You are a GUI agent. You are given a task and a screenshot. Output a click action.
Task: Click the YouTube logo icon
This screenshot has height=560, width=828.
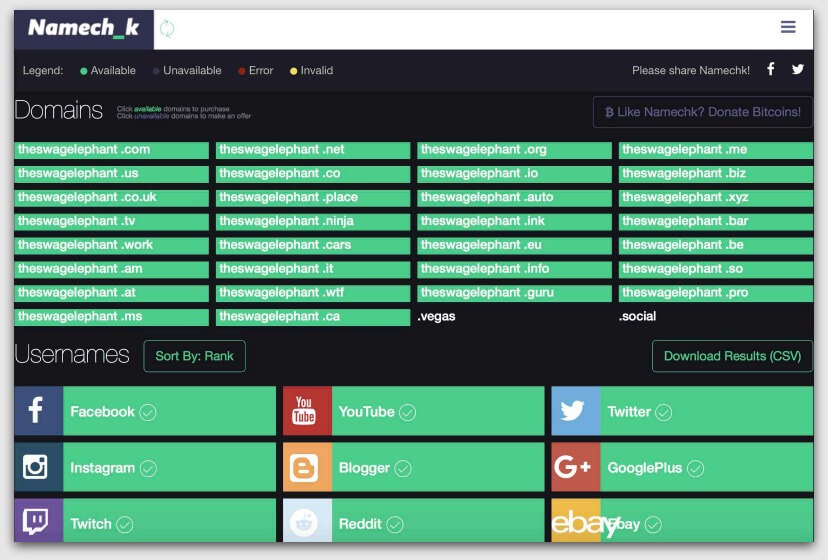click(307, 411)
